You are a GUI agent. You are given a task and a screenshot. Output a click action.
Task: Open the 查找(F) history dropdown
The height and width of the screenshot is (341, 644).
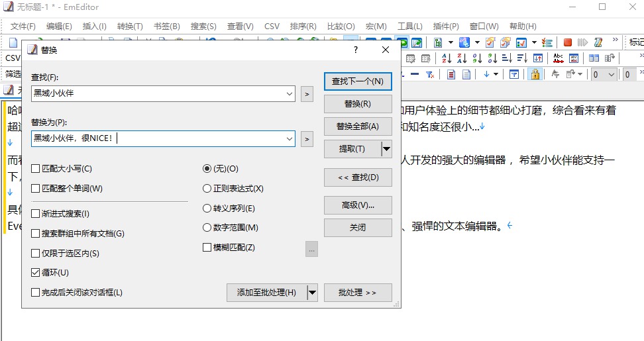point(290,94)
